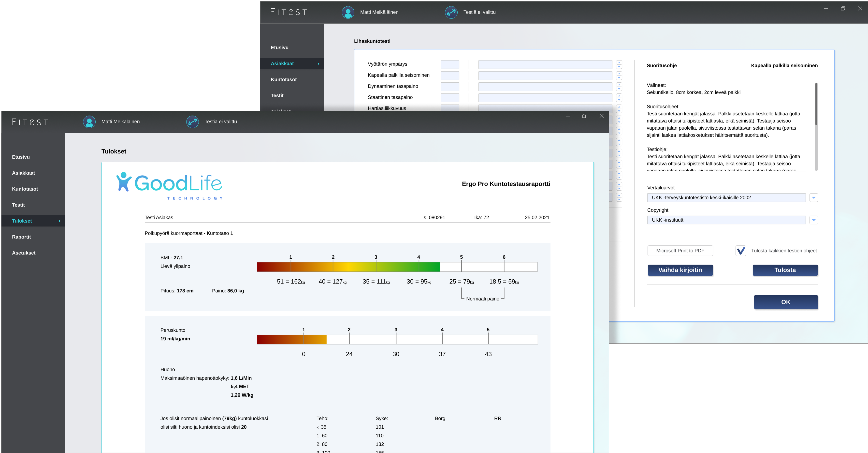868x453 pixels.
Task: Click the stepper on Dynaaminen tasapaino row
Action: click(619, 87)
